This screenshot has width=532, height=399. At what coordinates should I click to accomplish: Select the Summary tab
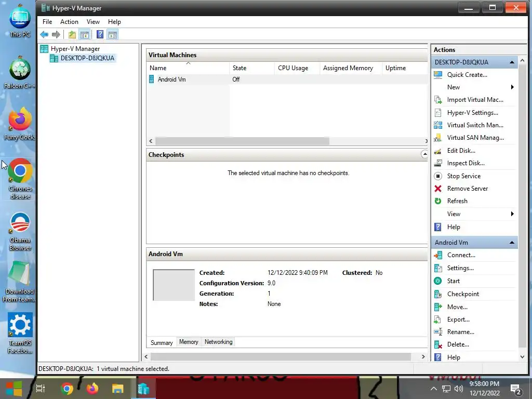point(162,343)
